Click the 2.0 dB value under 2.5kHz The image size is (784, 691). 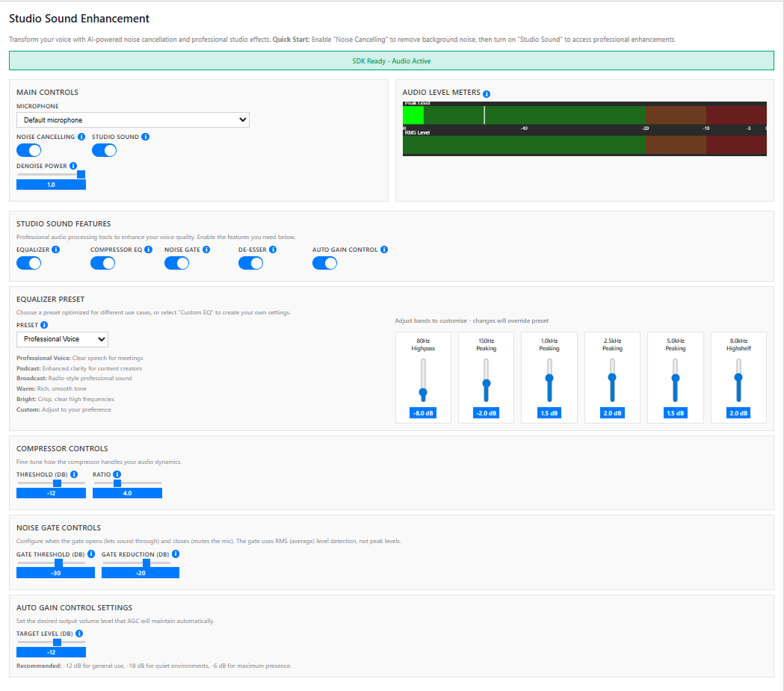coord(612,413)
